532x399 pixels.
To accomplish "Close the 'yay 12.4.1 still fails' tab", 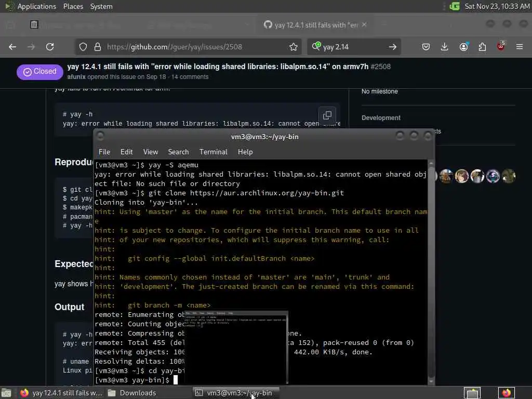I will (364, 25).
